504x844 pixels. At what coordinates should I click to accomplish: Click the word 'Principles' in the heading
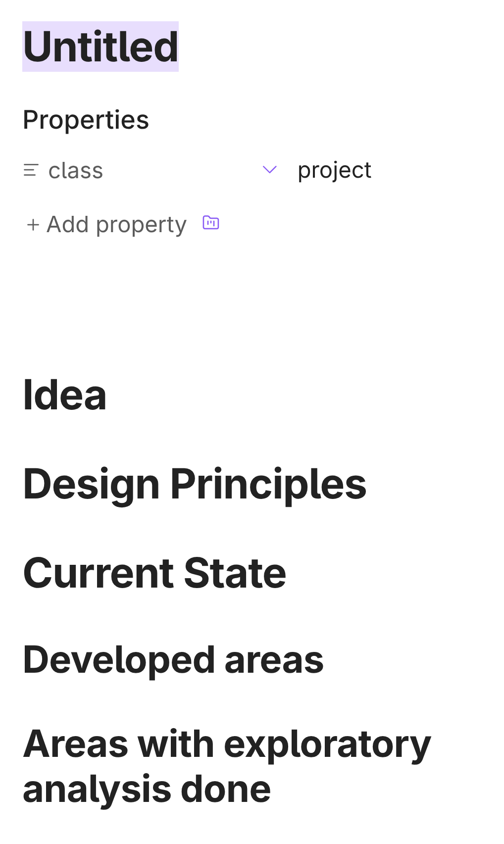(268, 484)
